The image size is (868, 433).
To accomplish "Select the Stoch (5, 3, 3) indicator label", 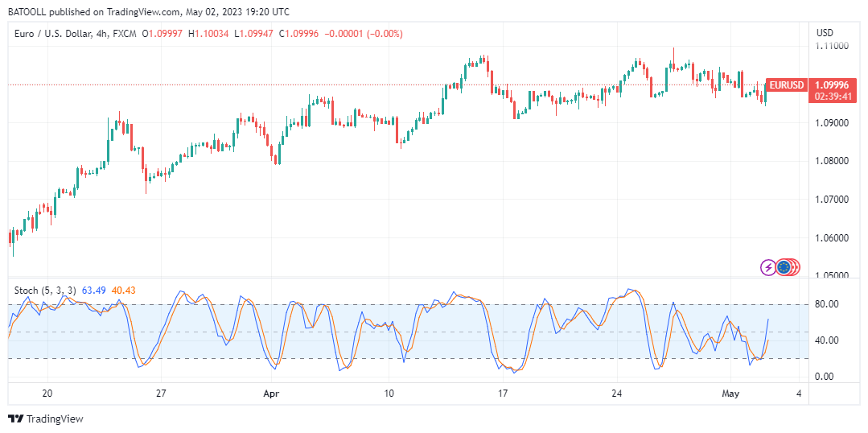I will pyautogui.click(x=46, y=290).
